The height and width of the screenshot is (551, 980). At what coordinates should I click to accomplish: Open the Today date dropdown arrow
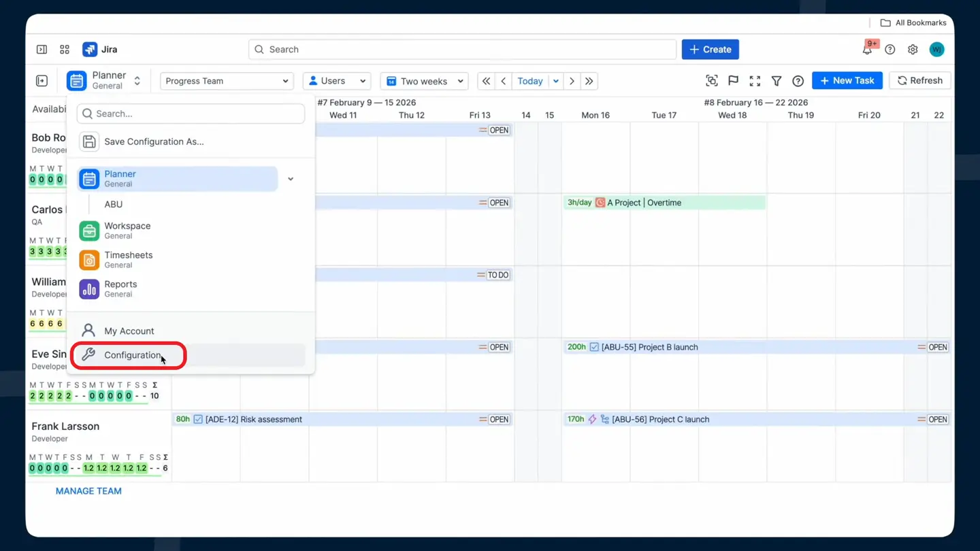(556, 81)
